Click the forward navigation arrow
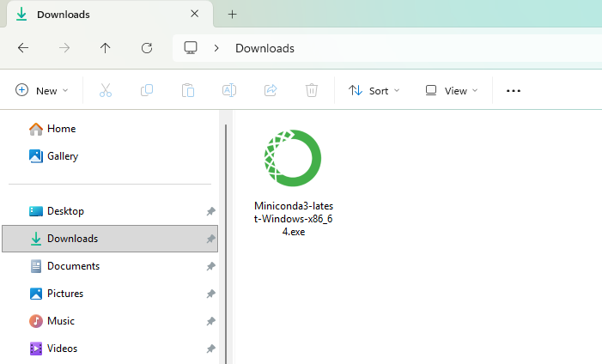 pos(64,48)
